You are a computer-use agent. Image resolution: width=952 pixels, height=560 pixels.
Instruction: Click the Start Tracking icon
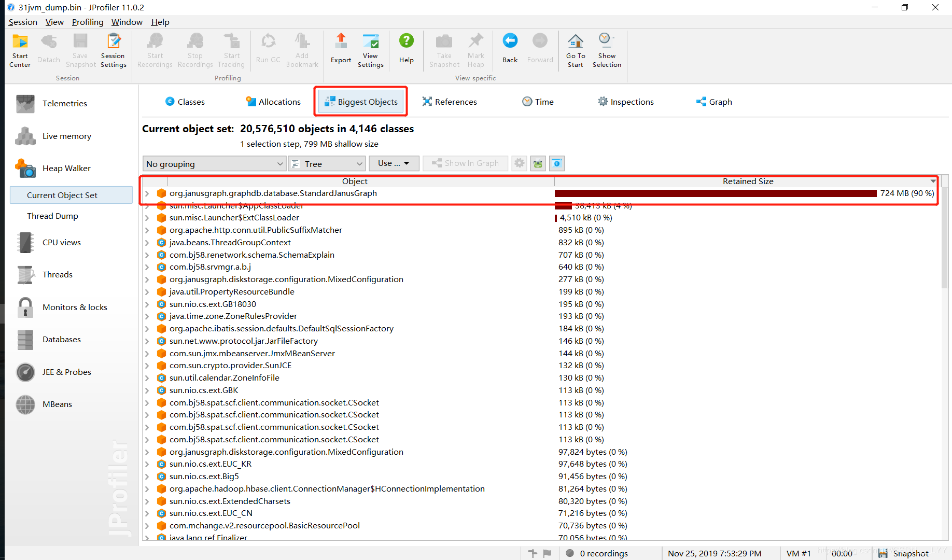tap(231, 50)
